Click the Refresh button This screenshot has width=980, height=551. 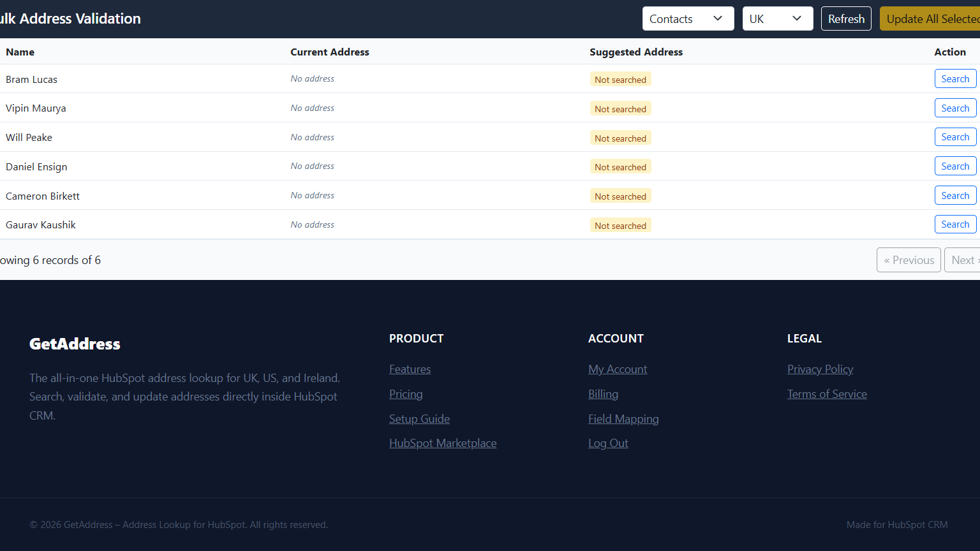click(x=846, y=18)
